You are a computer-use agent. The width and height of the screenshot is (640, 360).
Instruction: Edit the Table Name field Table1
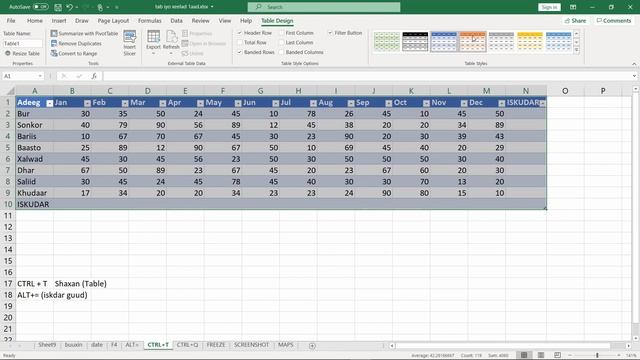coord(22,43)
